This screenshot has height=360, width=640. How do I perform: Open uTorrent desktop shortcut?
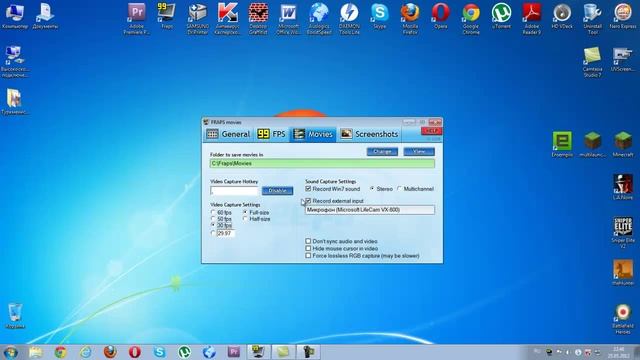[x=501, y=16]
